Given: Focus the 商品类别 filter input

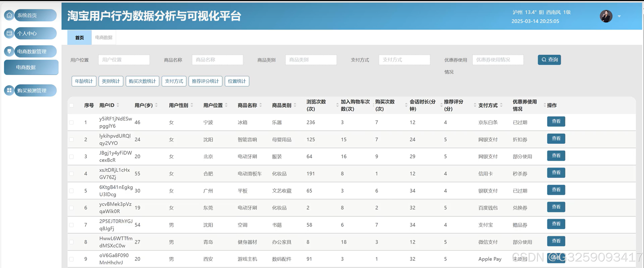Looking at the screenshot, I should tap(311, 60).
